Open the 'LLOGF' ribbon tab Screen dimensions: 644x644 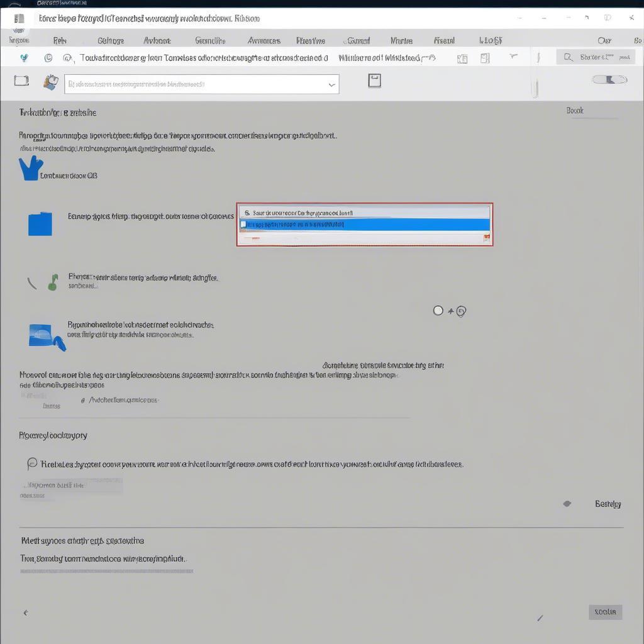click(491, 40)
